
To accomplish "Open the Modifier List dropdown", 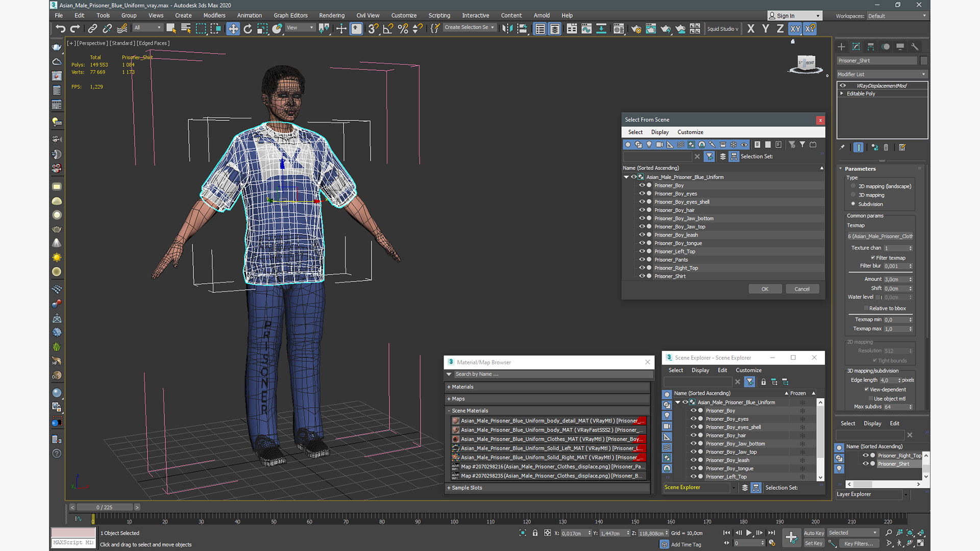I will tap(881, 74).
